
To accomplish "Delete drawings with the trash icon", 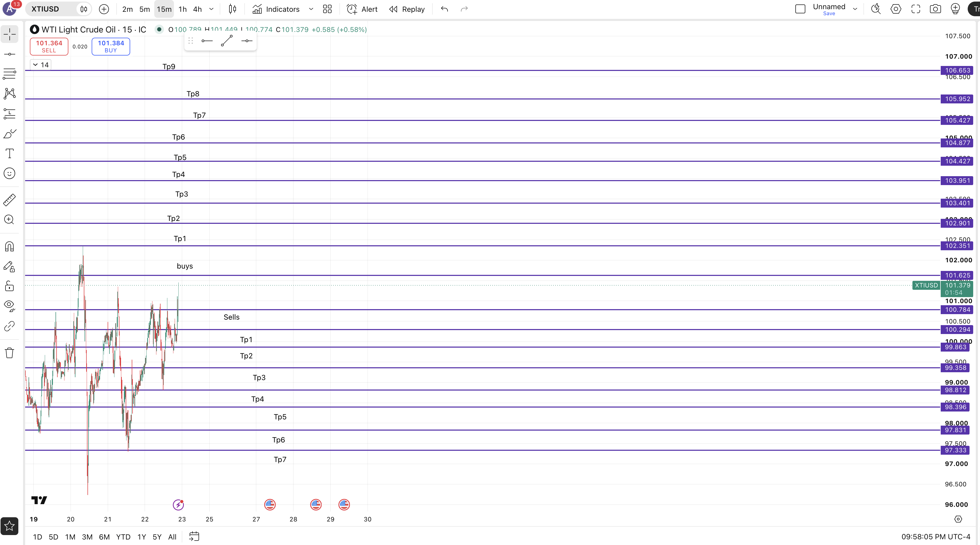I will (9, 353).
